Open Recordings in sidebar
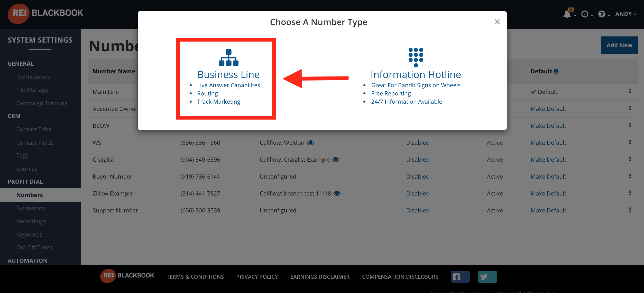644x293 pixels. click(31, 221)
